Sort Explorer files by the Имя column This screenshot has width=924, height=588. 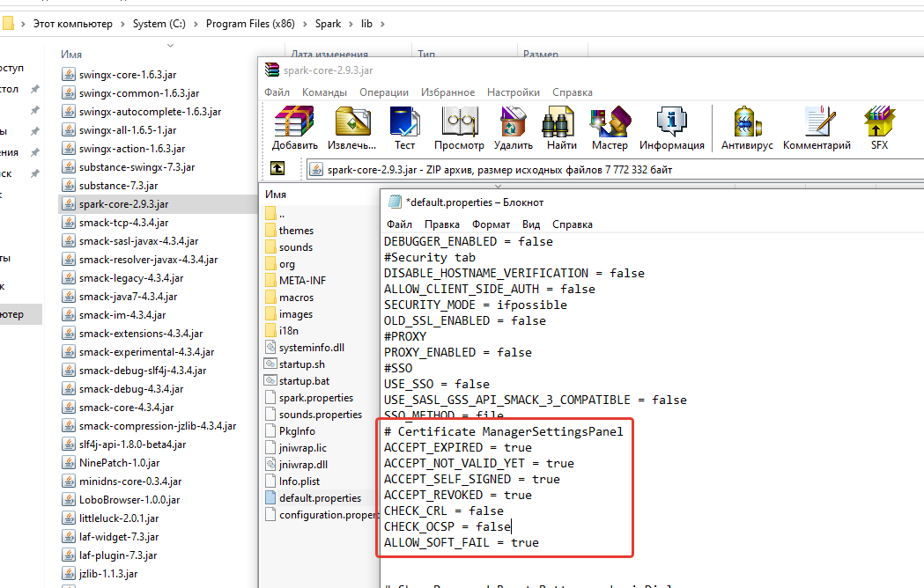[x=71, y=55]
